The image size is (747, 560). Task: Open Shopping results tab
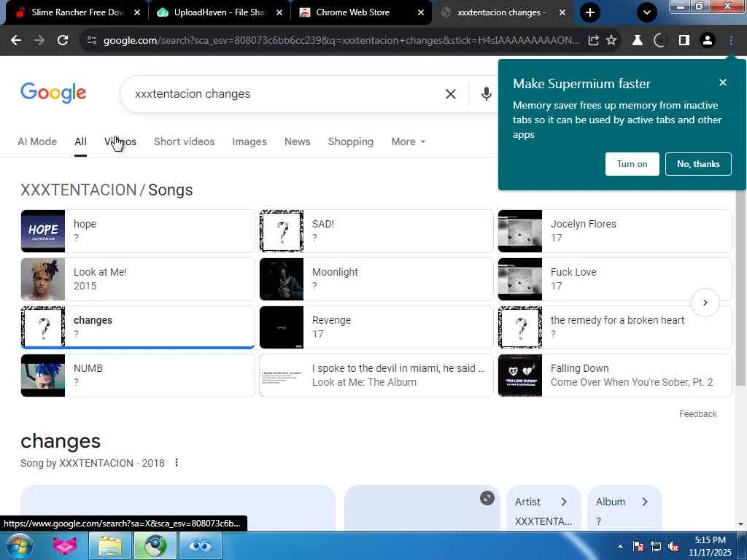[351, 141]
